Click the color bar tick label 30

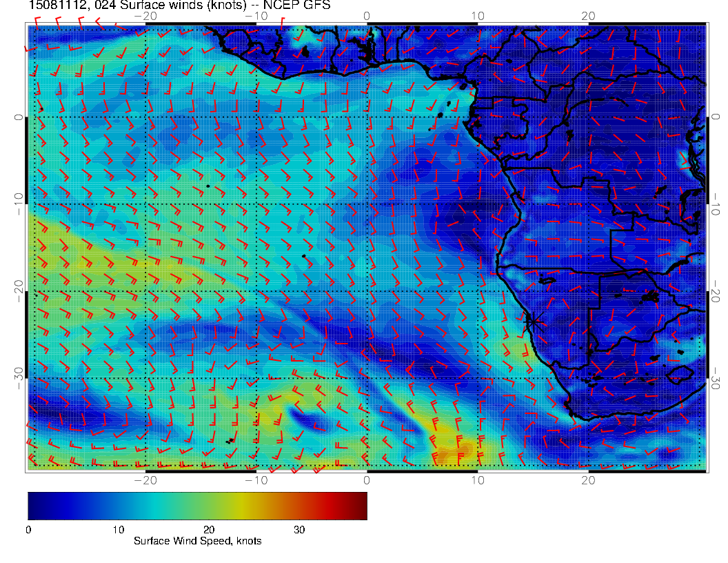point(299,530)
